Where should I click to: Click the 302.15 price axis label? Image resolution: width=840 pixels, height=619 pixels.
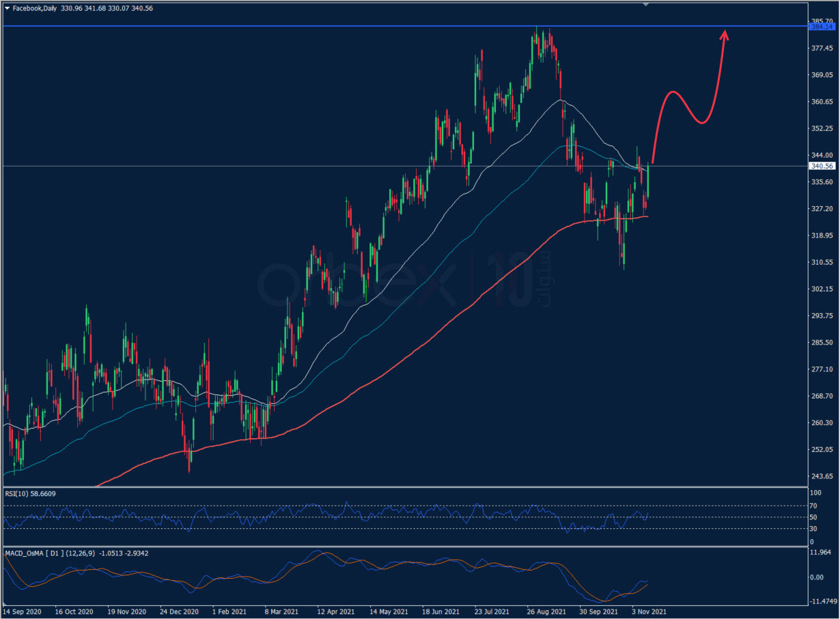820,289
